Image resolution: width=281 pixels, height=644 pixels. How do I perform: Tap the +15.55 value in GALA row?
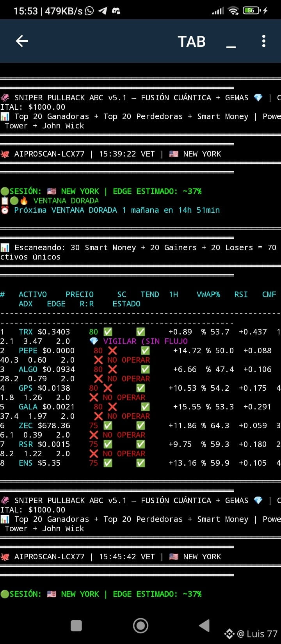187,407
